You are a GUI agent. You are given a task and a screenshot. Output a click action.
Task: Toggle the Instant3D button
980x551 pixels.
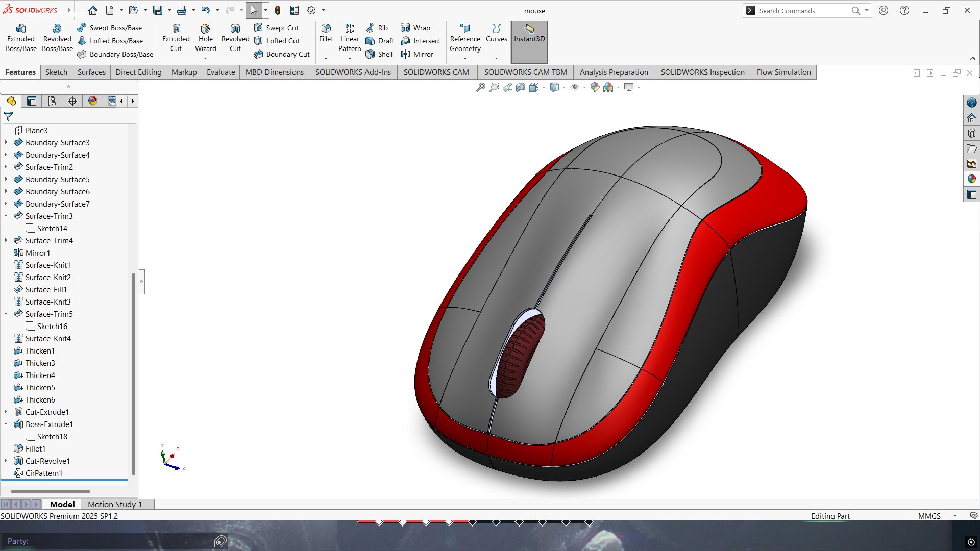[529, 42]
